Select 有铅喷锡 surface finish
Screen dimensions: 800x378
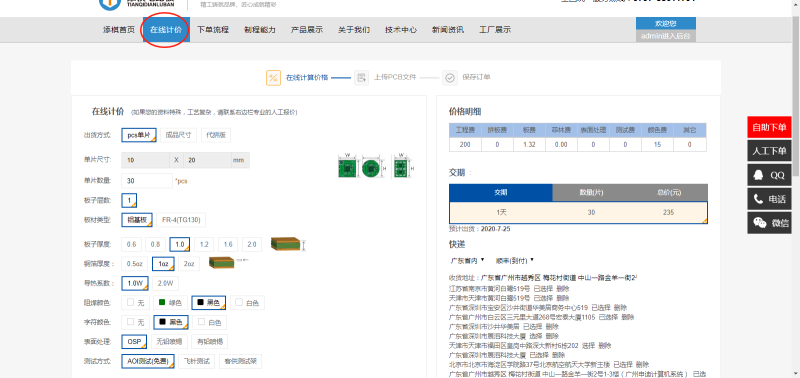coord(210,341)
